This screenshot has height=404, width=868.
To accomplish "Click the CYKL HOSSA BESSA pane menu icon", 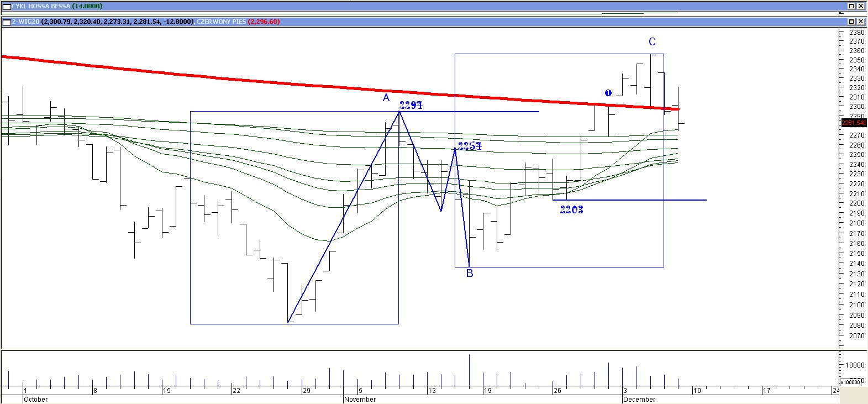I will [x=7, y=6].
